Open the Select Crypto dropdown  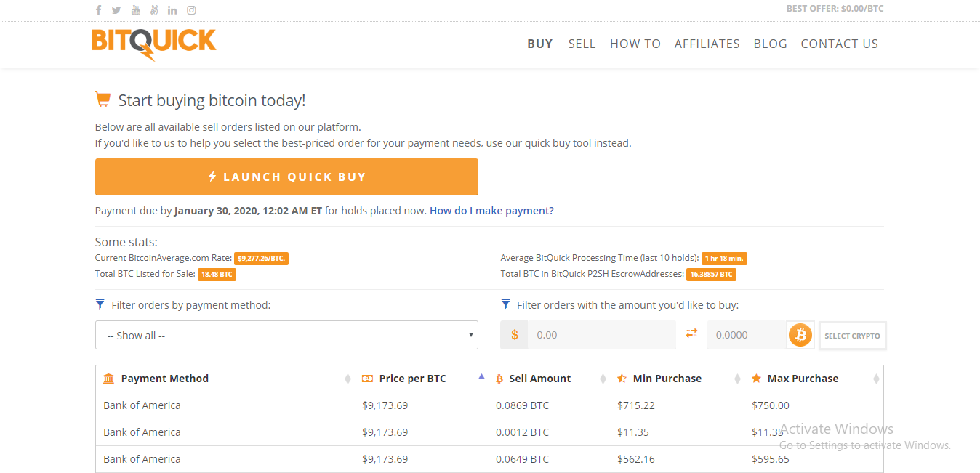click(852, 336)
